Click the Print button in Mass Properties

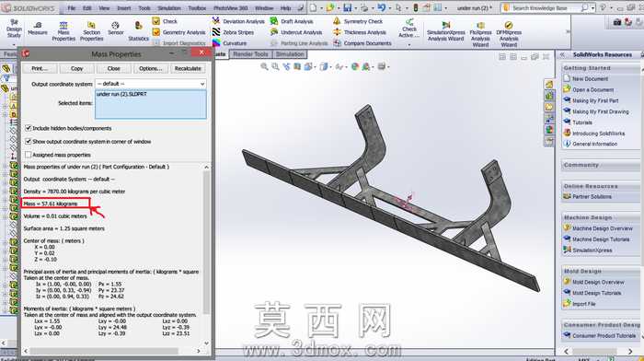[40, 69]
